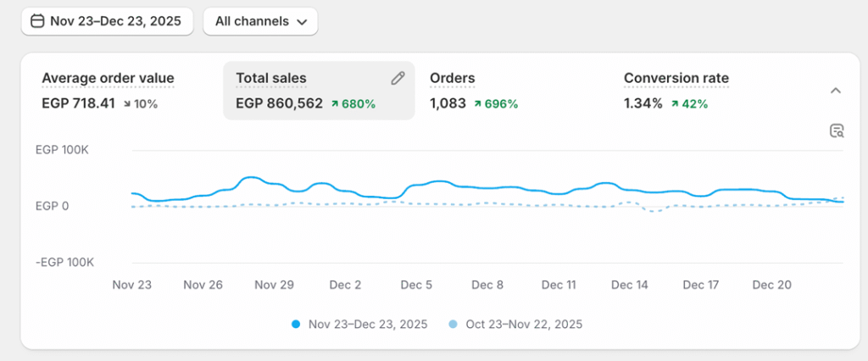Open the Nov 23–Dec 23, 2025 date range picker
Screen dimensions: 868x361
click(x=107, y=21)
